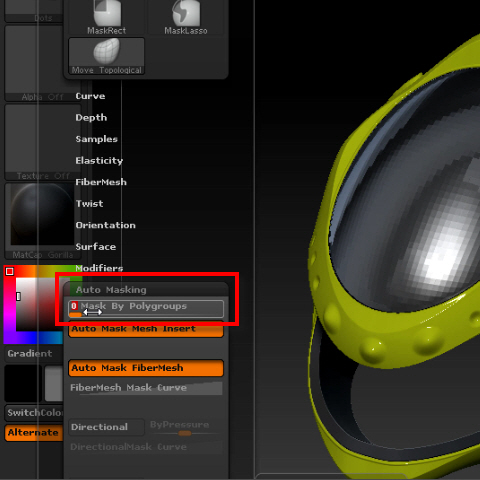The height and width of the screenshot is (480, 480).
Task: Open the MatCap Gorilla material sphere
Action: (x=42, y=221)
